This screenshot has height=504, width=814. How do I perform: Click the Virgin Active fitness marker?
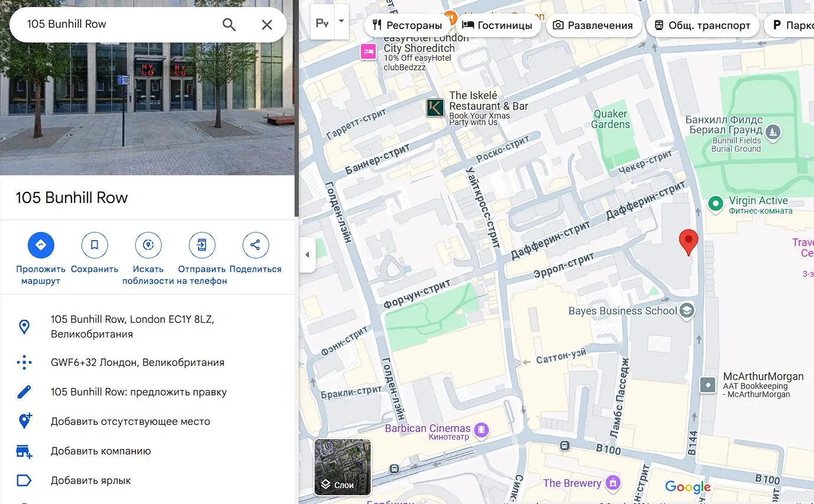tap(715, 204)
